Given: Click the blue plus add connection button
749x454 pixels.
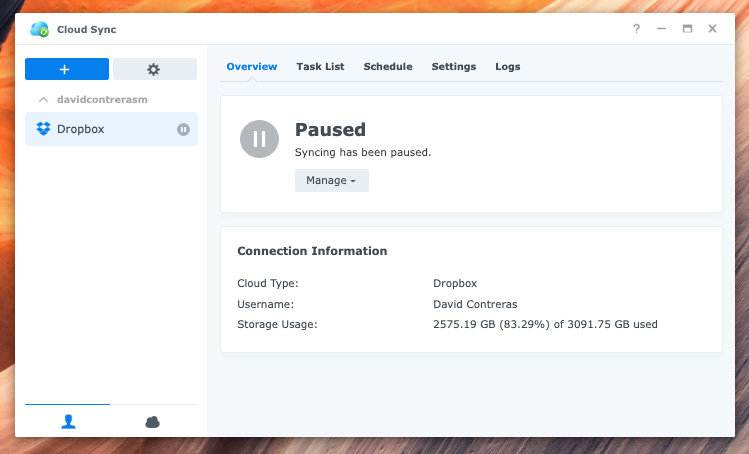Looking at the screenshot, I should (67, 69).
